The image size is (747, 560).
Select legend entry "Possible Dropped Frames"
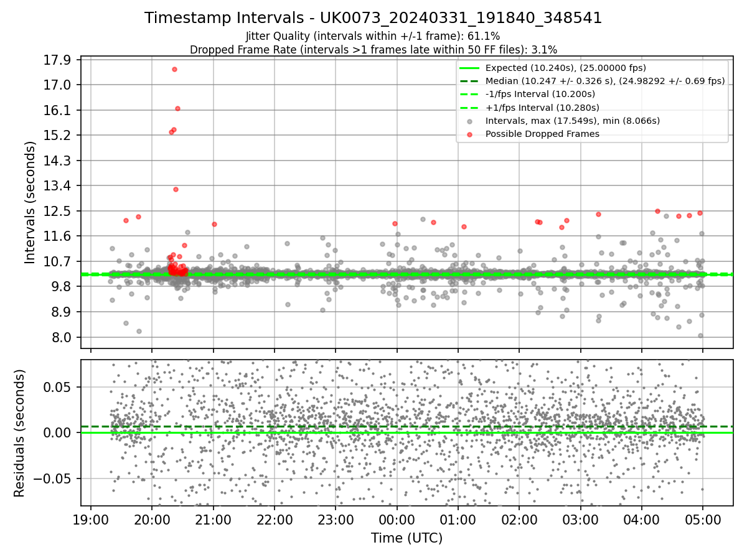tap(542, 134)
